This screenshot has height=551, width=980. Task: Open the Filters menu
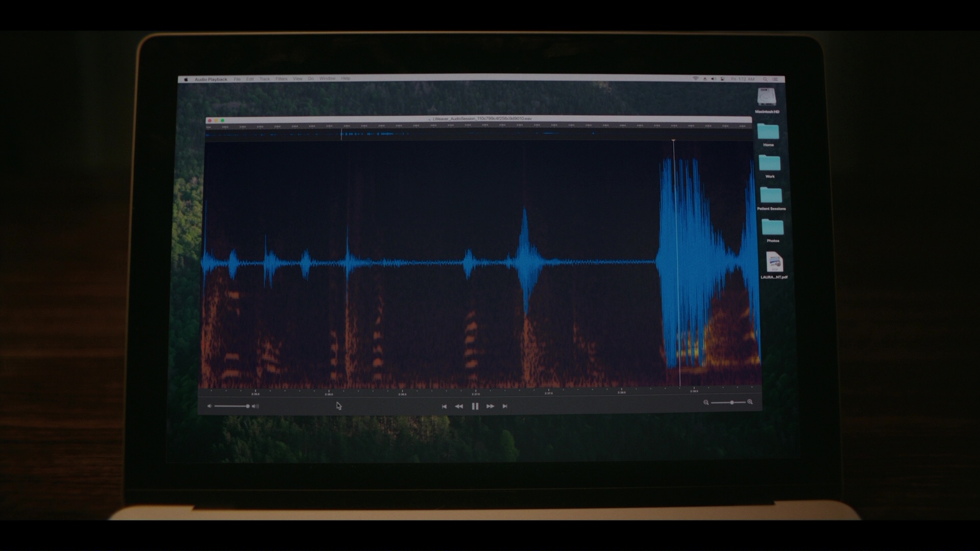(281, 79)
